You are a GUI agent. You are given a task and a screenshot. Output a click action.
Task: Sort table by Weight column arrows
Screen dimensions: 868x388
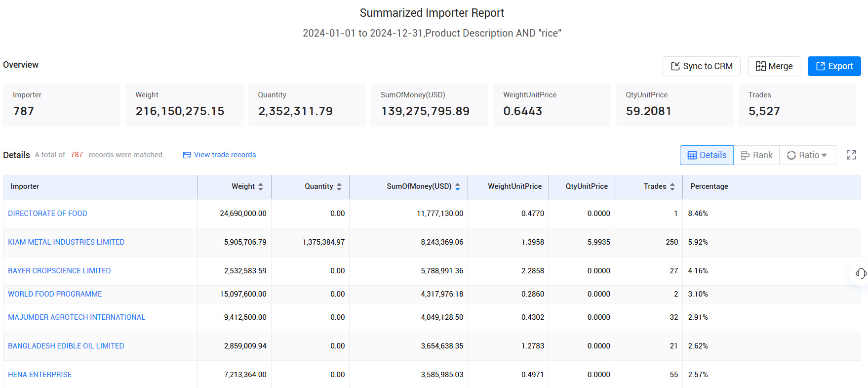pyautogui.click(x=261, y=187)
